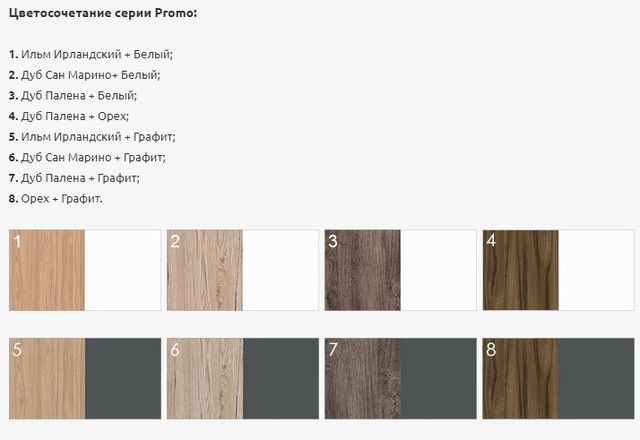Viewport: 640px width, 440px height.
Task: Select the white half of swatch 4
Action: tap(596, 270)
